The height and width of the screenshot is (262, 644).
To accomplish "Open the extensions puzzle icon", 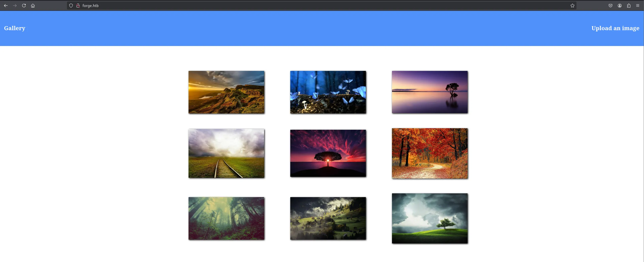I will pyautogui.click(x=629, y=6).
